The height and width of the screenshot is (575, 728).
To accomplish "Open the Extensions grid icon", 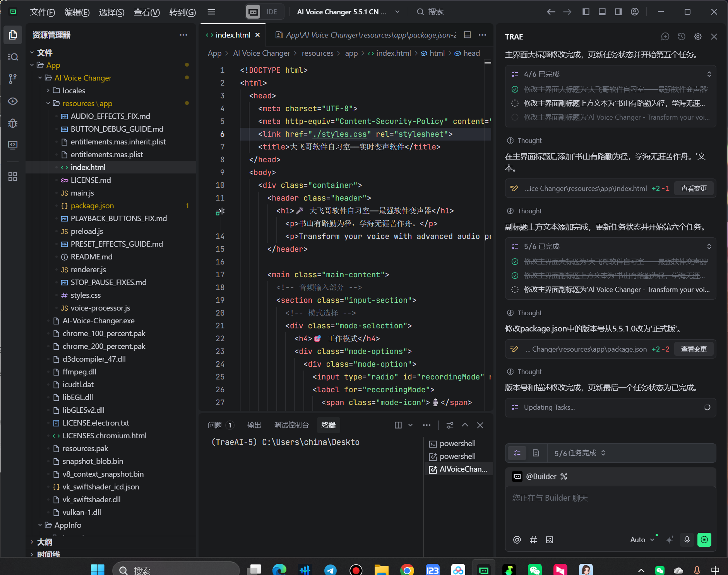I will click(13, 177).
